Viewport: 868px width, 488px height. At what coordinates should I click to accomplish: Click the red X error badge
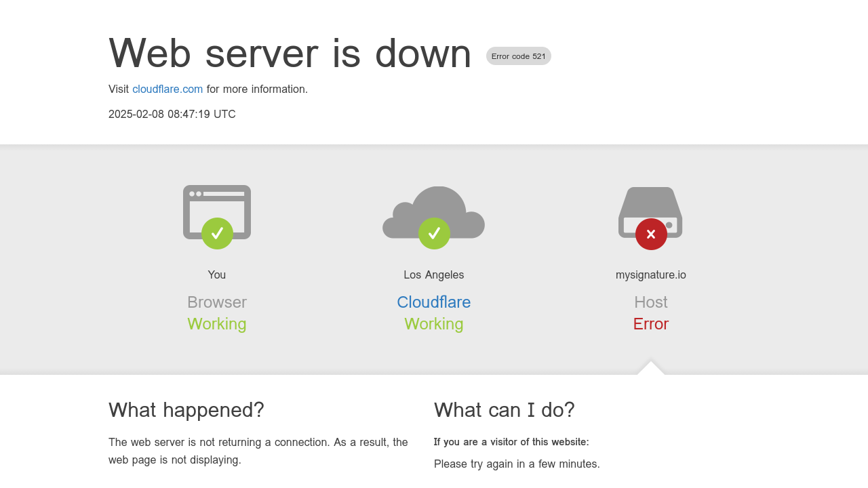coord(651,234)
